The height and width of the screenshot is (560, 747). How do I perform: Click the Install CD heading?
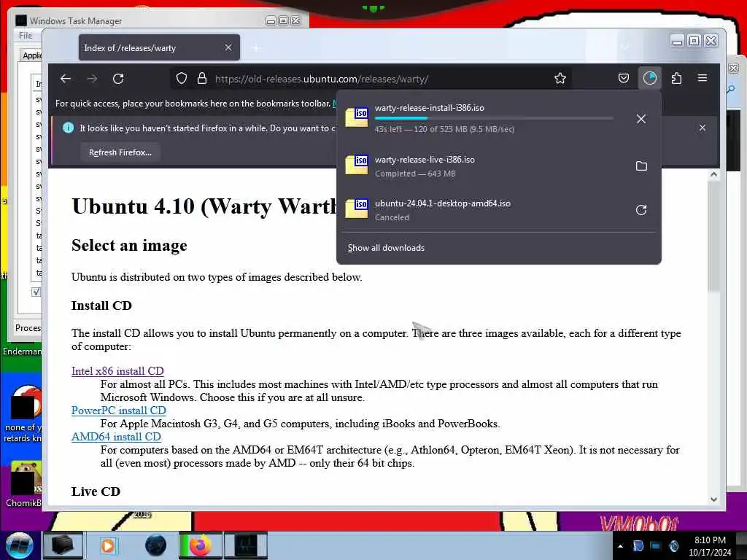click(101, 306)
